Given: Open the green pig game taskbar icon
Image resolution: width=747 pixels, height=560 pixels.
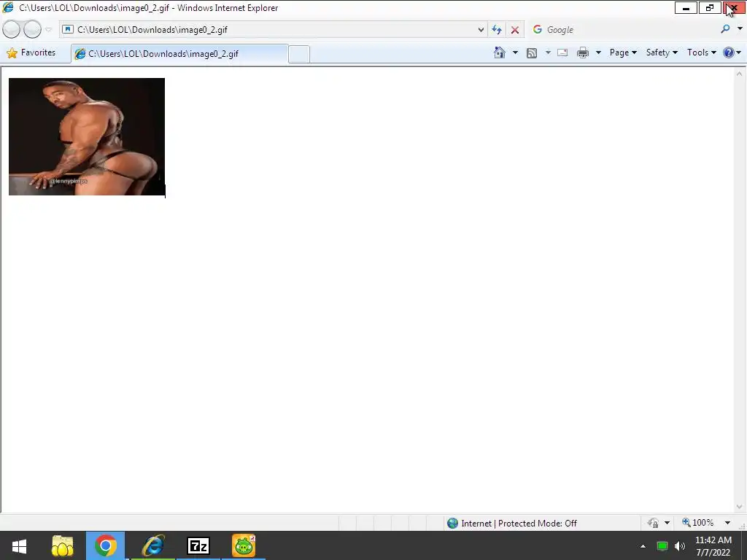Looking at the screenshot, I should [244, 545].
